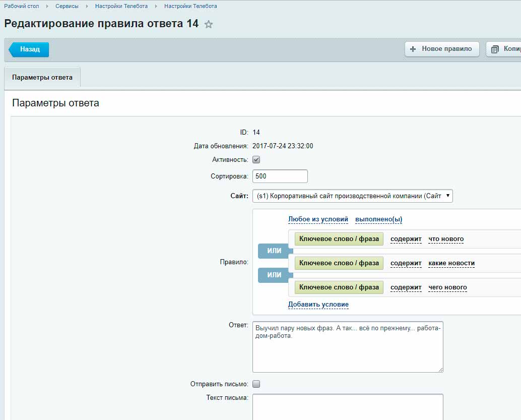Change the 'выполнено(ы)' condition state
The image size is (521, 420).
[378, 219]
